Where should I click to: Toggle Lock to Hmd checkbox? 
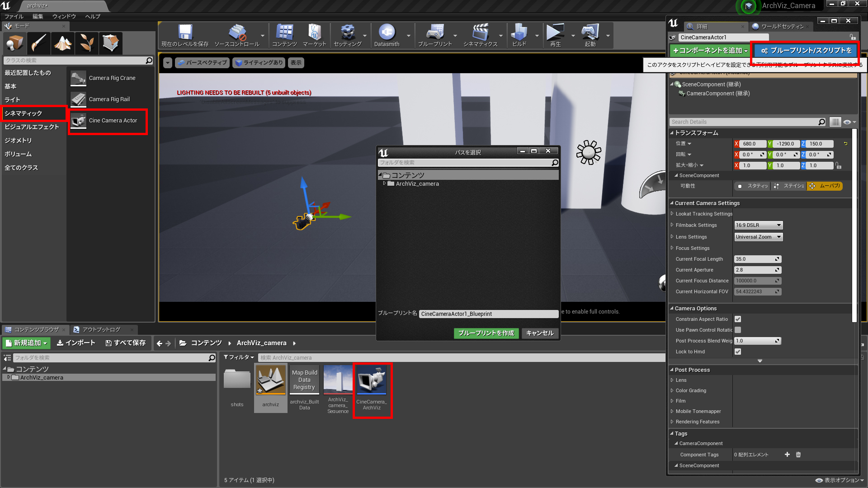point(738,352)
